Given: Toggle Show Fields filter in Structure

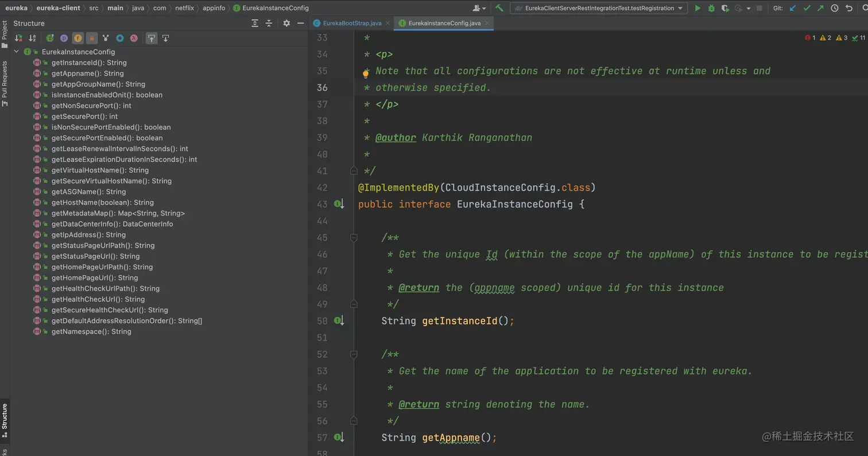Looking at the screenshot, I should (x=77, y=38).
